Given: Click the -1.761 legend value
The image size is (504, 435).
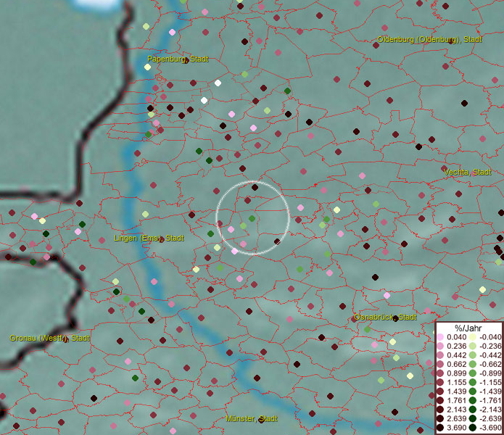Looking at the screenshot, I should [x=490, y=401].
